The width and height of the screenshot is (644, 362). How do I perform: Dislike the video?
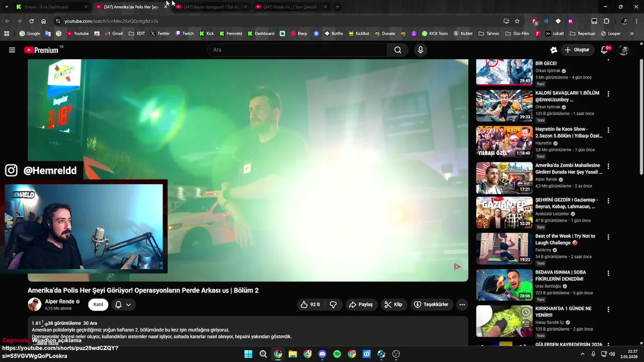pyautogui.click(x=333, y=304)
